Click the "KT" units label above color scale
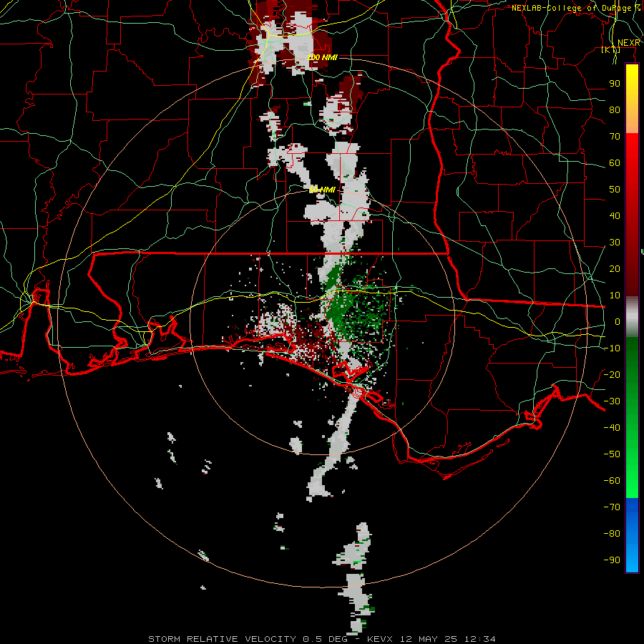 point(611,49)
